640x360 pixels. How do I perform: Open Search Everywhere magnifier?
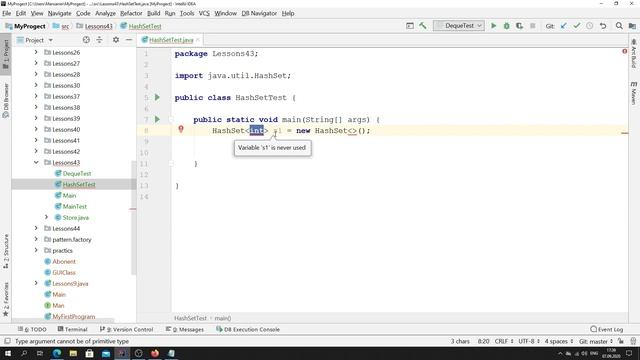(619, 26)
